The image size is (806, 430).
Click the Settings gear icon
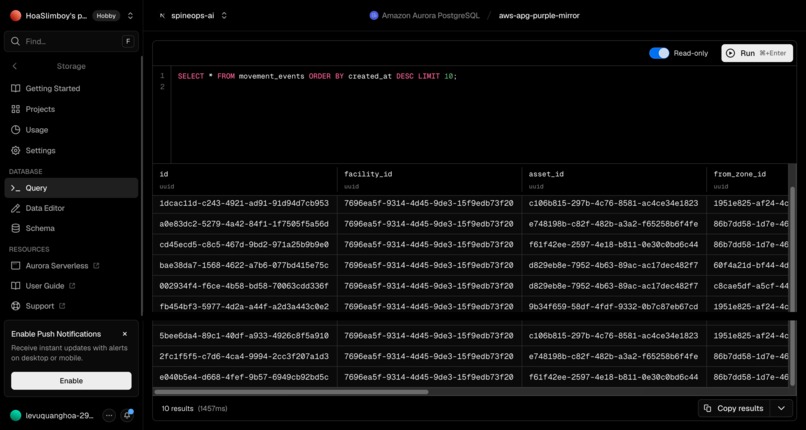click(15, 151)
